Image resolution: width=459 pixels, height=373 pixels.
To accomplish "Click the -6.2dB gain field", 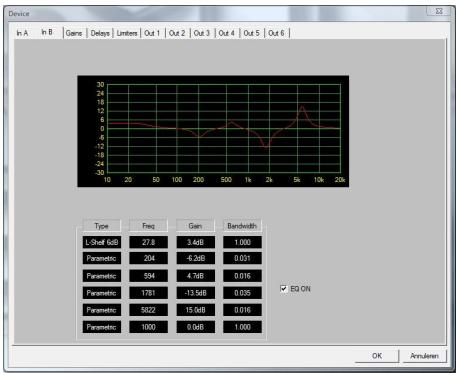I will click(x=196, y=258).
